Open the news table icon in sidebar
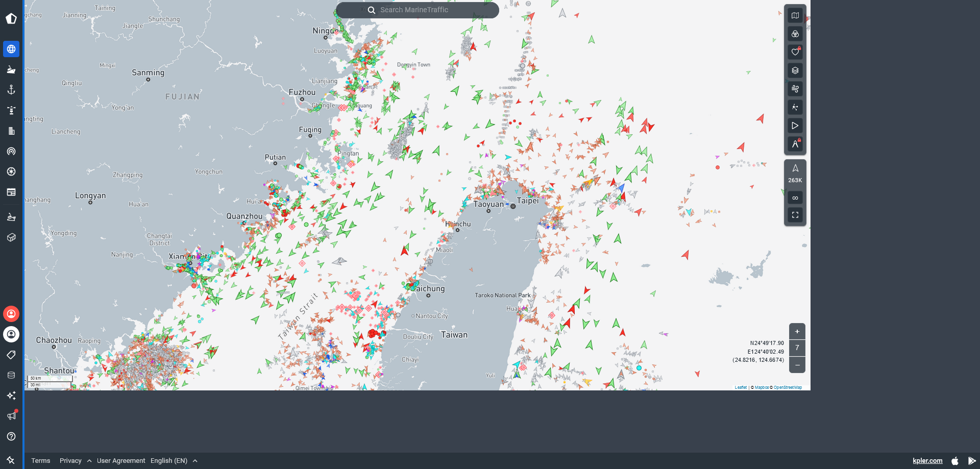This screenshot has height=469, width=980. (x=11, y=192)
